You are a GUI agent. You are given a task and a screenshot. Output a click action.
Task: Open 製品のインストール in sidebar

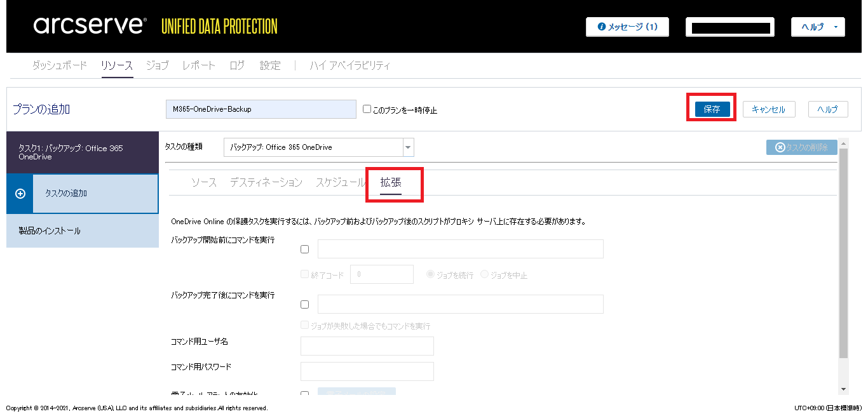point(82,231)
